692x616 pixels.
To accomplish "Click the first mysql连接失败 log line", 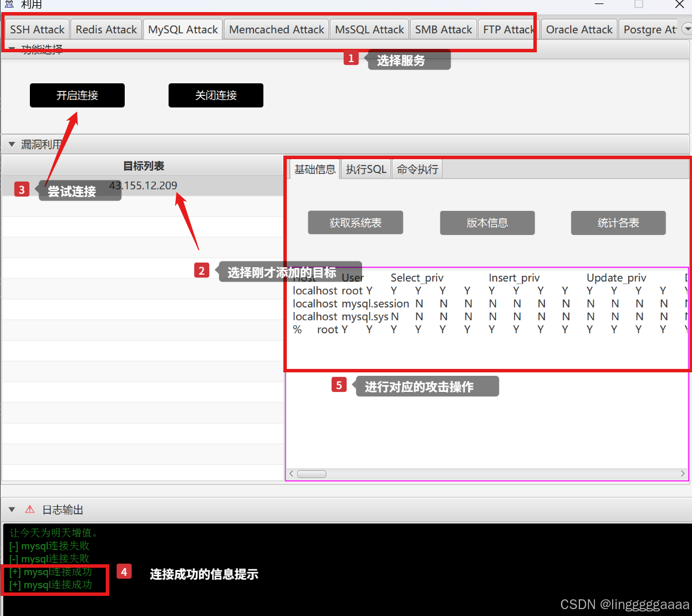I will coord(49,546).
